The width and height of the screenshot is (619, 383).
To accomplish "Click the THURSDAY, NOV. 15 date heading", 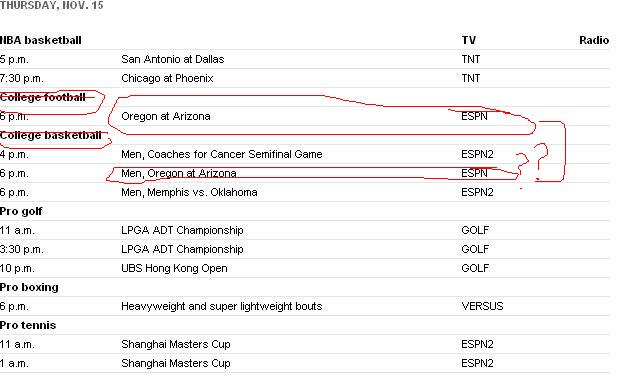I will 52,6.
